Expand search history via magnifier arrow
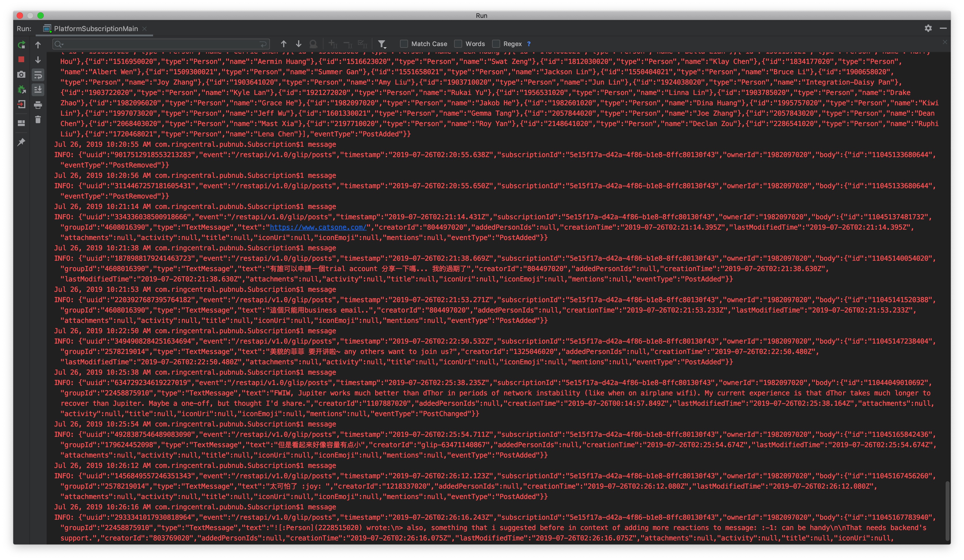Viewport: 964px width, 560px height. [x=59, y=44]
